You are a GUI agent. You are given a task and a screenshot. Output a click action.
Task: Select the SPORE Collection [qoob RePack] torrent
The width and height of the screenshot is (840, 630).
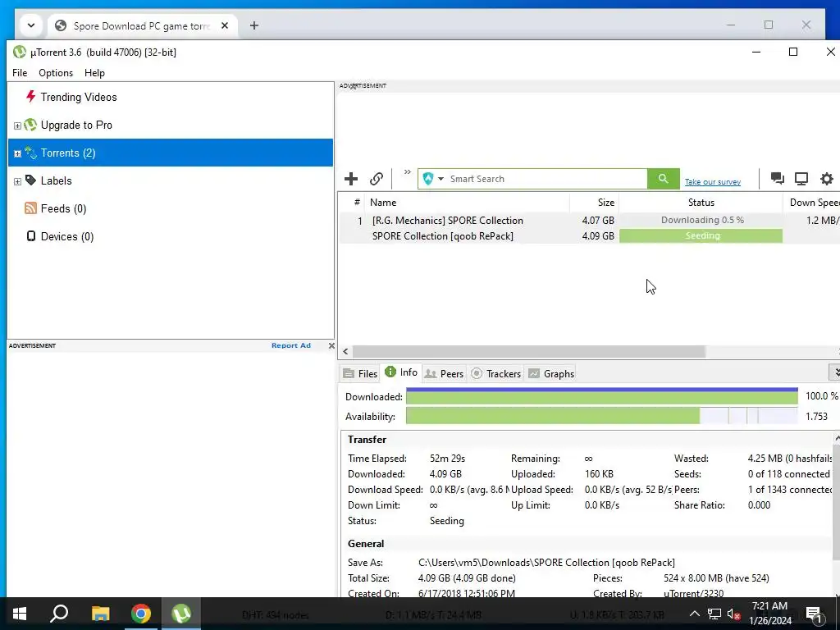point(442,235)
